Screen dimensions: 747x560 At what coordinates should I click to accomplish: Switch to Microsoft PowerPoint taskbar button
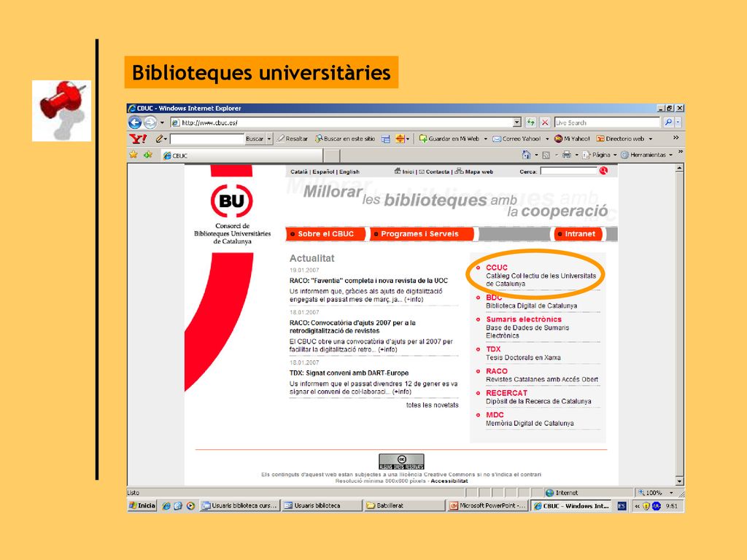pos(487,506)
